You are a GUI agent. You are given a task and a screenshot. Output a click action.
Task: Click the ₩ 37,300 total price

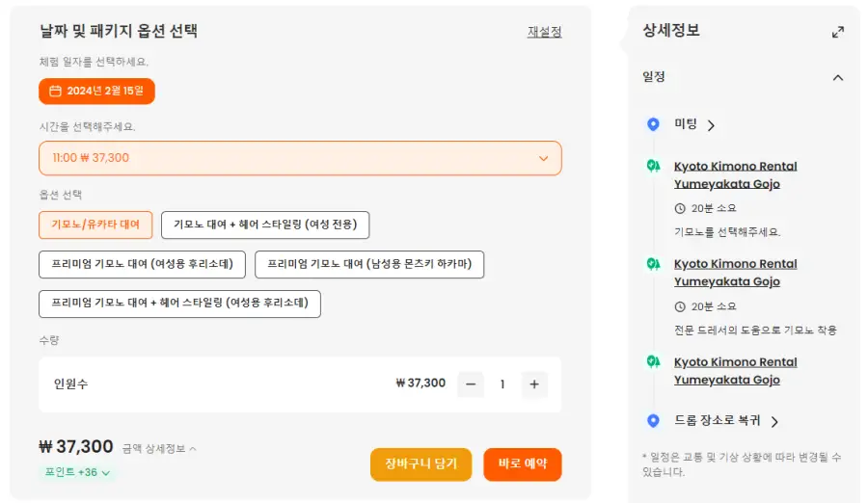coord(76,446)
